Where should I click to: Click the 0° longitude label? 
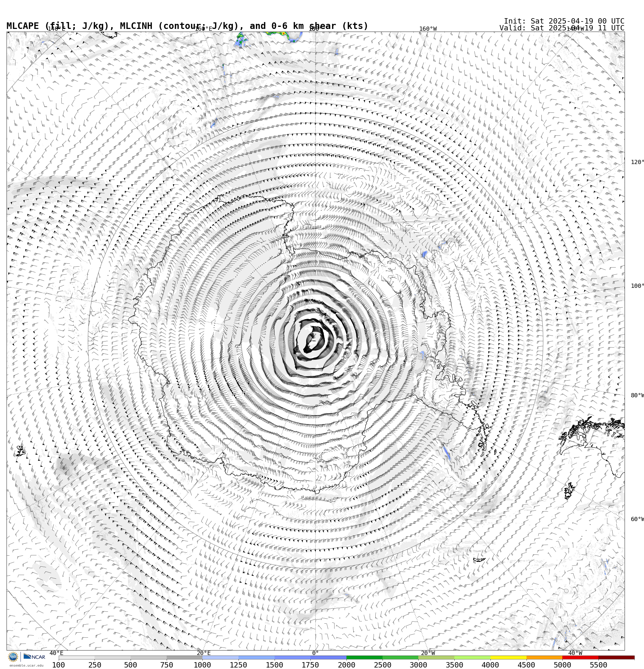tap(315, 653)
